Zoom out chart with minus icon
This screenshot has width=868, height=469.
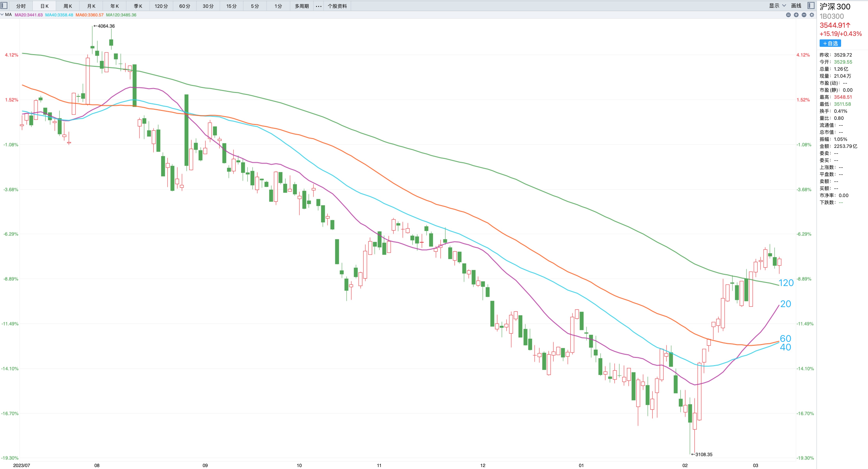pos(804,15)
